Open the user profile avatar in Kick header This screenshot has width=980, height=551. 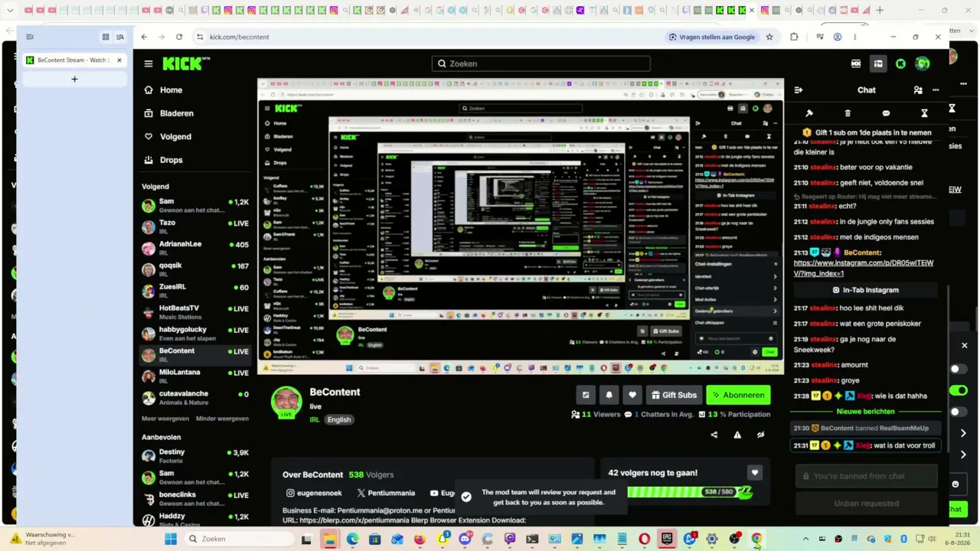coord(923,64)
